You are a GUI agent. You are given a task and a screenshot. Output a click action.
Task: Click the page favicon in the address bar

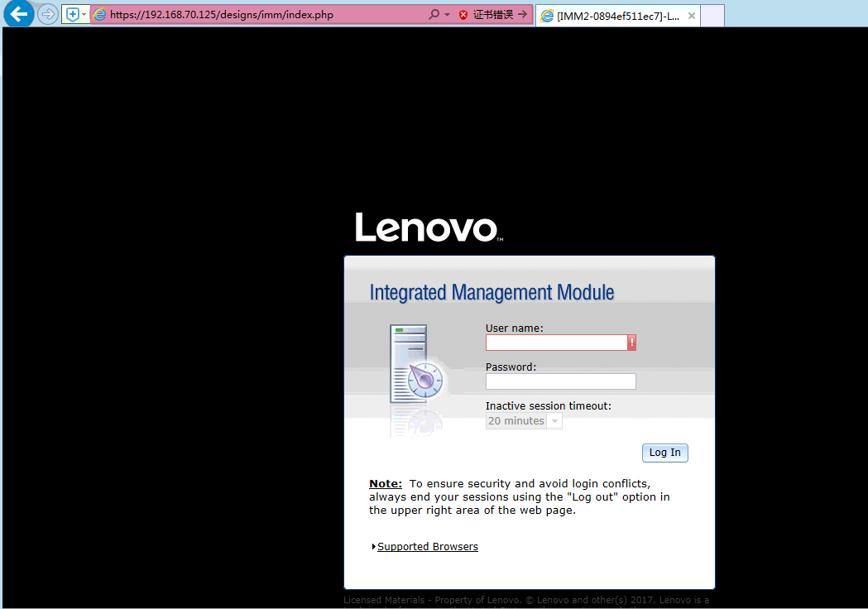[99, 14]
